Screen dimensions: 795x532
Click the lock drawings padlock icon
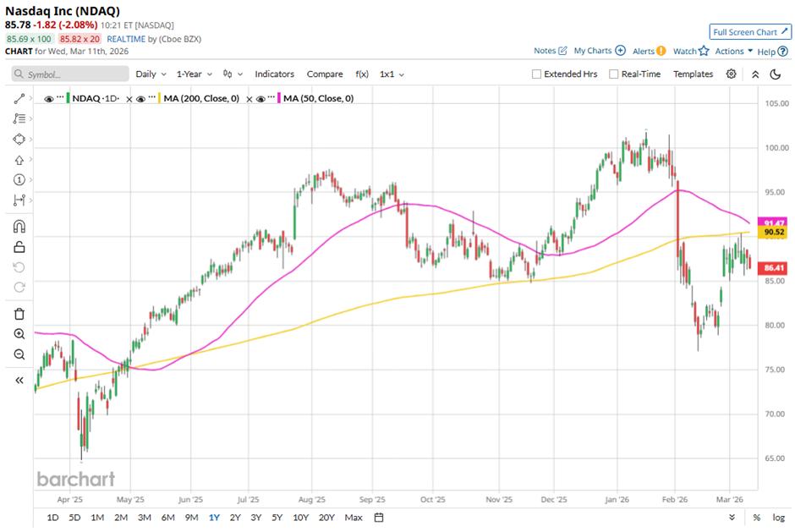coord(19,247)
